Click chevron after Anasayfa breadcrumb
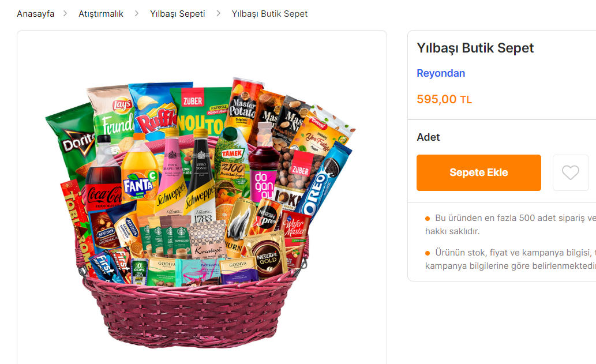The width and height of the screenshot is (596, 364). pos(65,13)
